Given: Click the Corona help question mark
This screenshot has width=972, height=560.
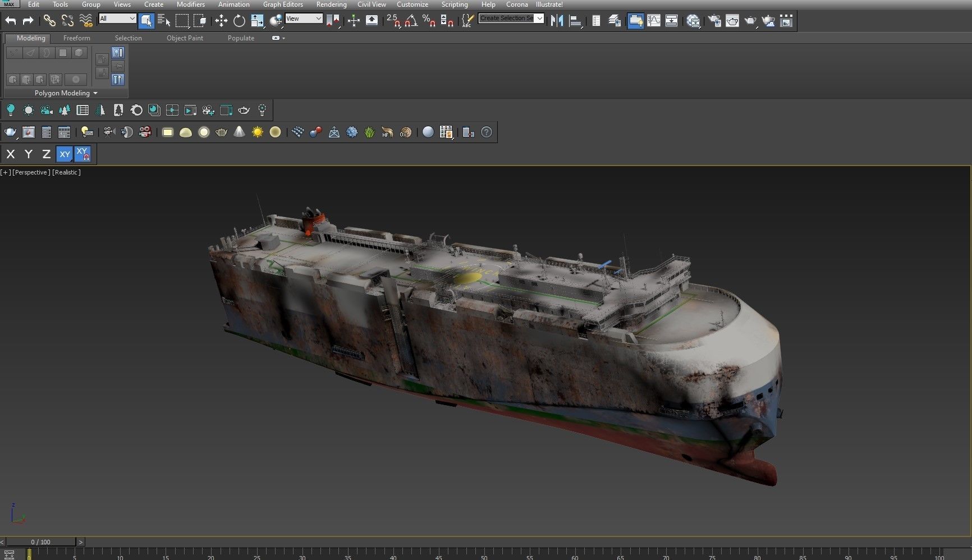Looking at the screenshot, I should [x=487, y=132].
